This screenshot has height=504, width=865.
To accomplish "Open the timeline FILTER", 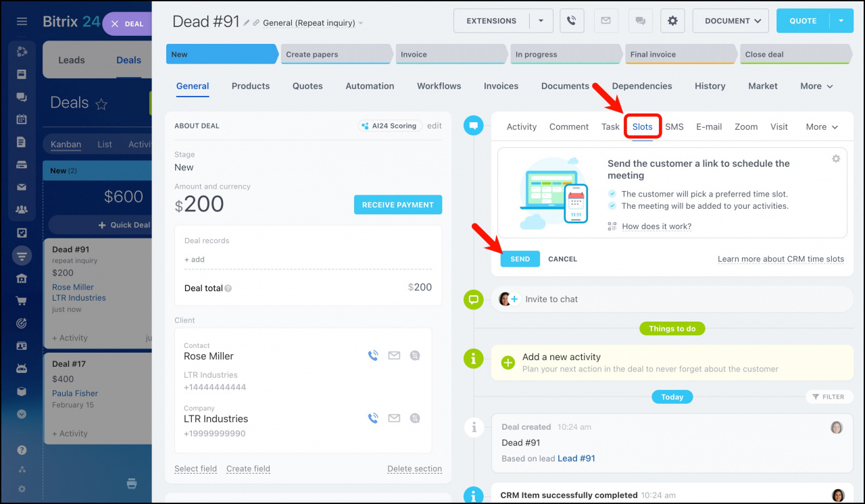I will click(x=829, y=397).
